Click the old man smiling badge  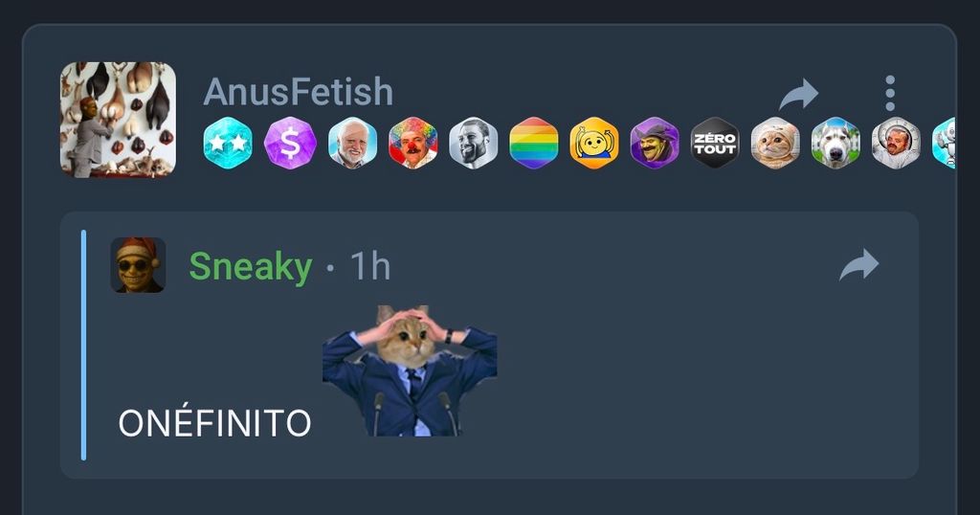(x=352, y=144)
